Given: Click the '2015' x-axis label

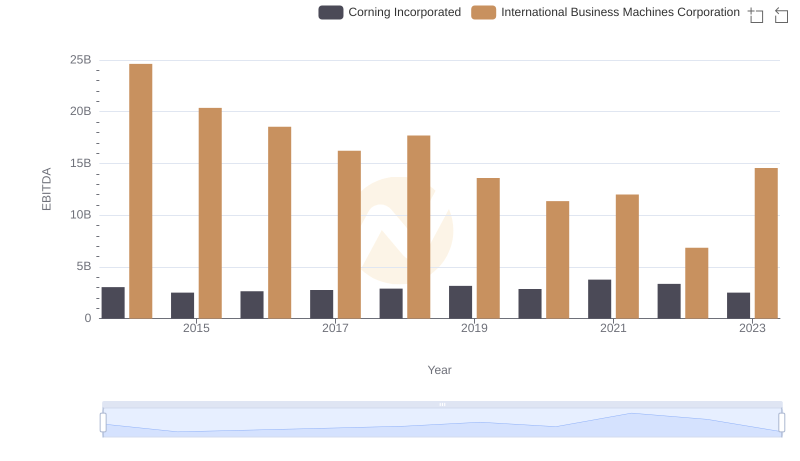Looking at the screenshot, I should (196, 328).
